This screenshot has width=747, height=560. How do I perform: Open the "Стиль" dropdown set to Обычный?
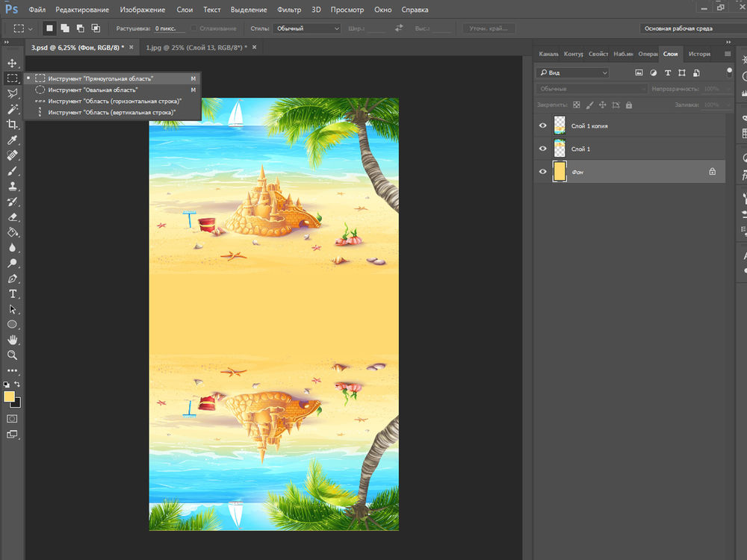(306, 28)
